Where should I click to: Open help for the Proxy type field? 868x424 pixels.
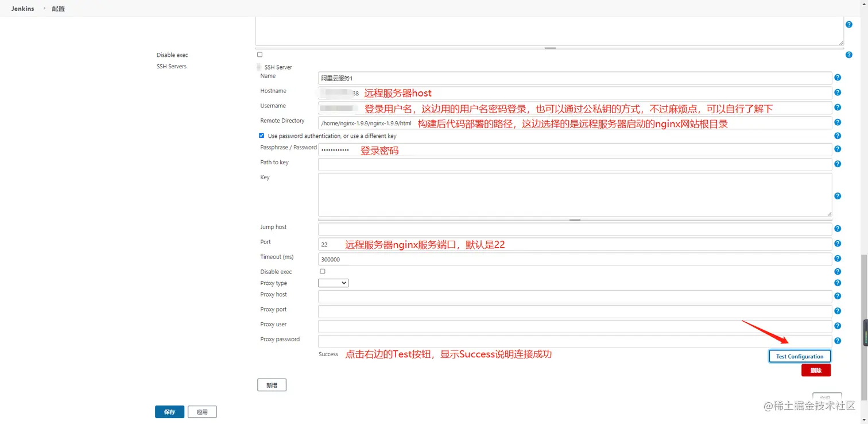(837, 283)
